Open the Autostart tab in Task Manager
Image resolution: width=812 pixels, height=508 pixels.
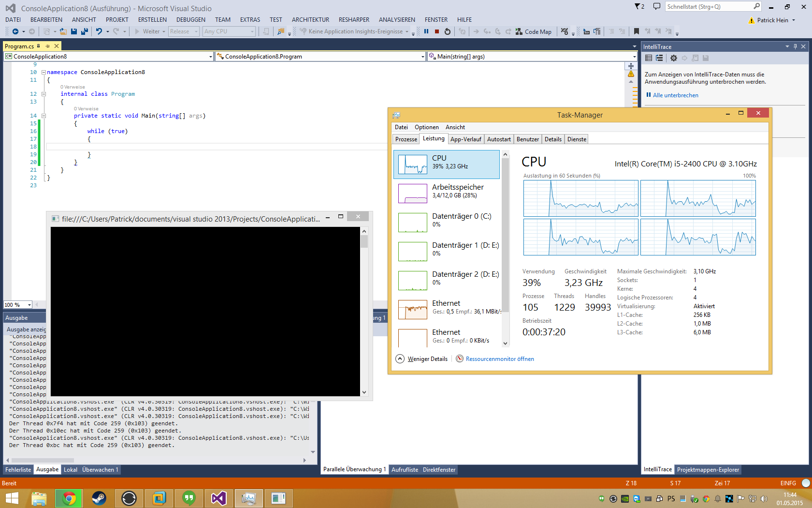(499, 139)
